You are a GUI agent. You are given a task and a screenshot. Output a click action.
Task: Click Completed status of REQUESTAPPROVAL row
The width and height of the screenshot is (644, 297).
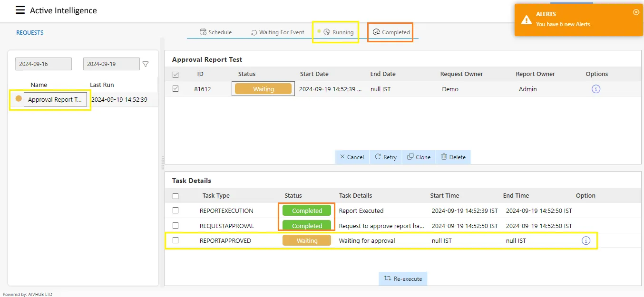point(307,226)
